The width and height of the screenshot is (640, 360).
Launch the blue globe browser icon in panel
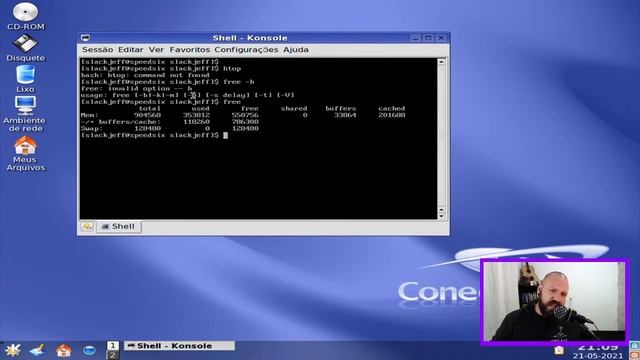(89, 350)
